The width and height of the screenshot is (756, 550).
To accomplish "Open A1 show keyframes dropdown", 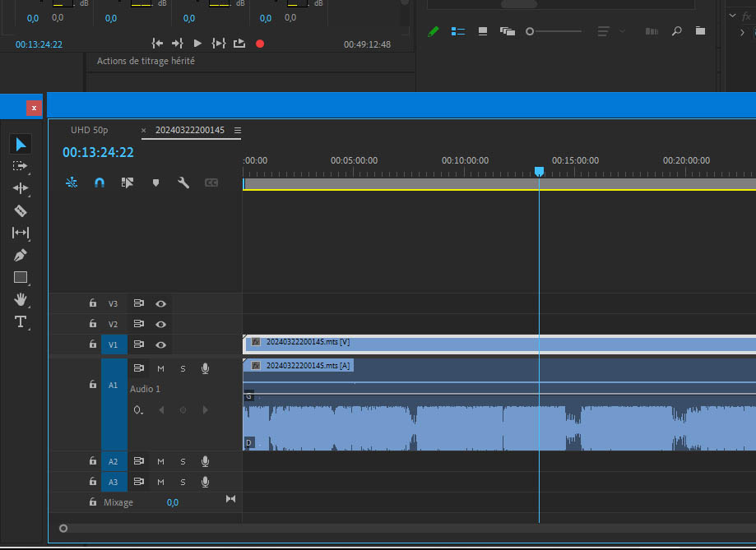I will tap(138, 410).
